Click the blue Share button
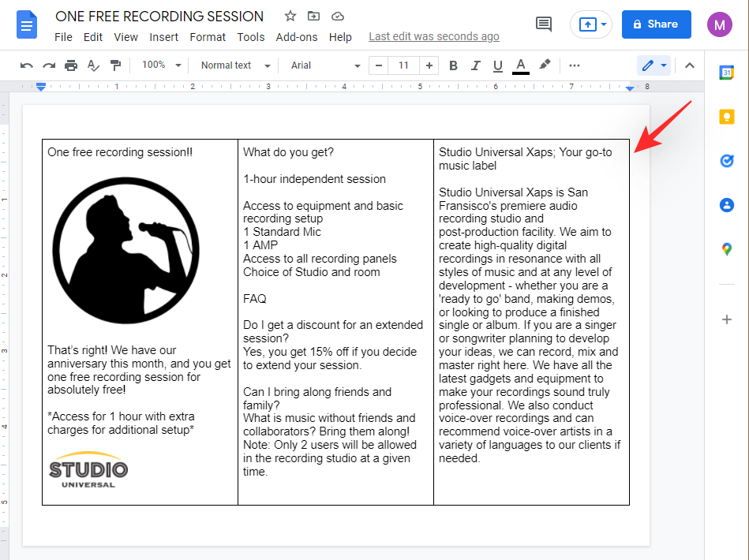749x560 pixels. [x=656, y=24]
